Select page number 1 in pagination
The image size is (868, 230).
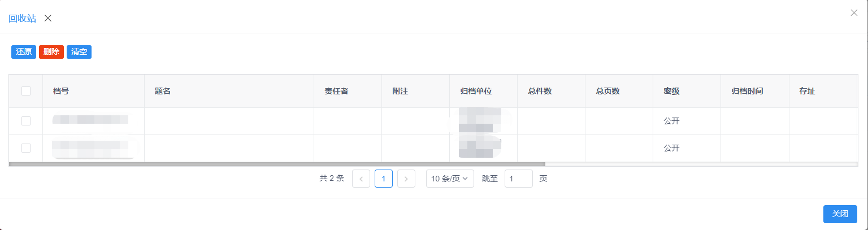tap(384, 179)
